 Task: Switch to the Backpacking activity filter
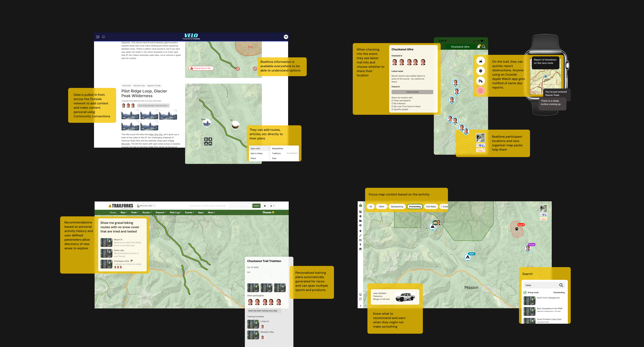[x=397, y=207]
